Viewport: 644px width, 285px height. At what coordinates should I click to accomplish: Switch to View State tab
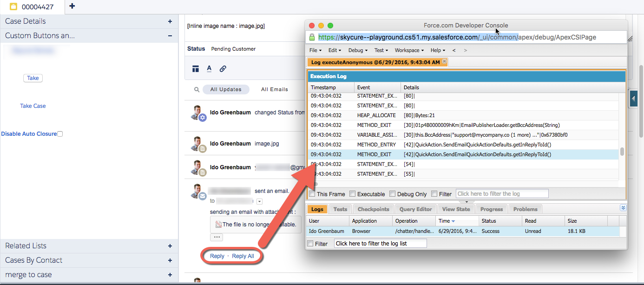pos(456,209)
